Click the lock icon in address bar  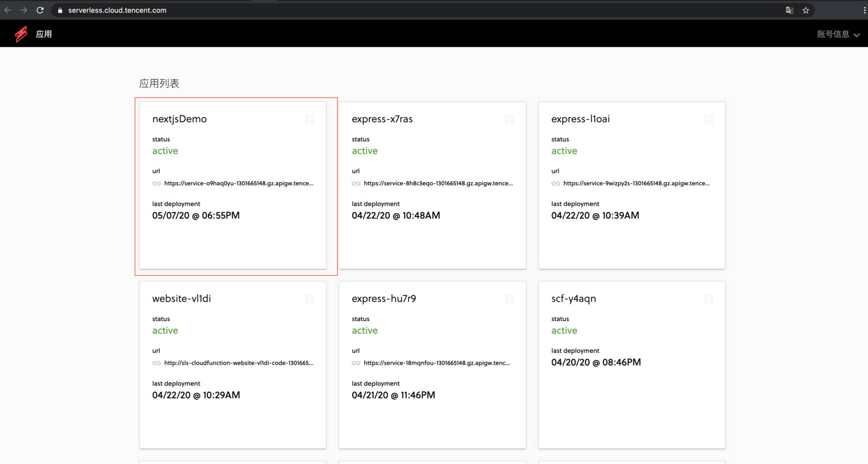[60, 10]
